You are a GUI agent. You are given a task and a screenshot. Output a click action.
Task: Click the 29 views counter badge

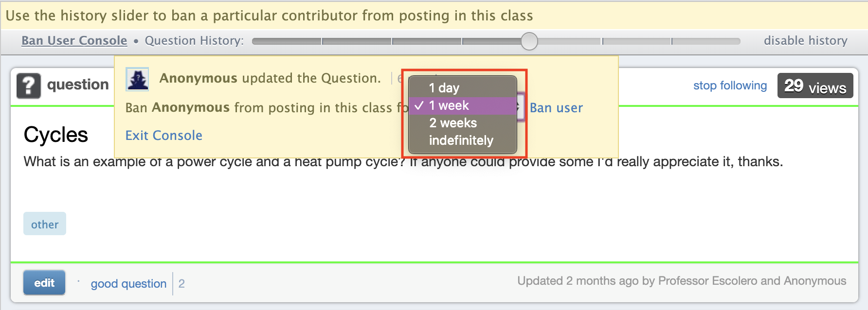coord(814,86)
